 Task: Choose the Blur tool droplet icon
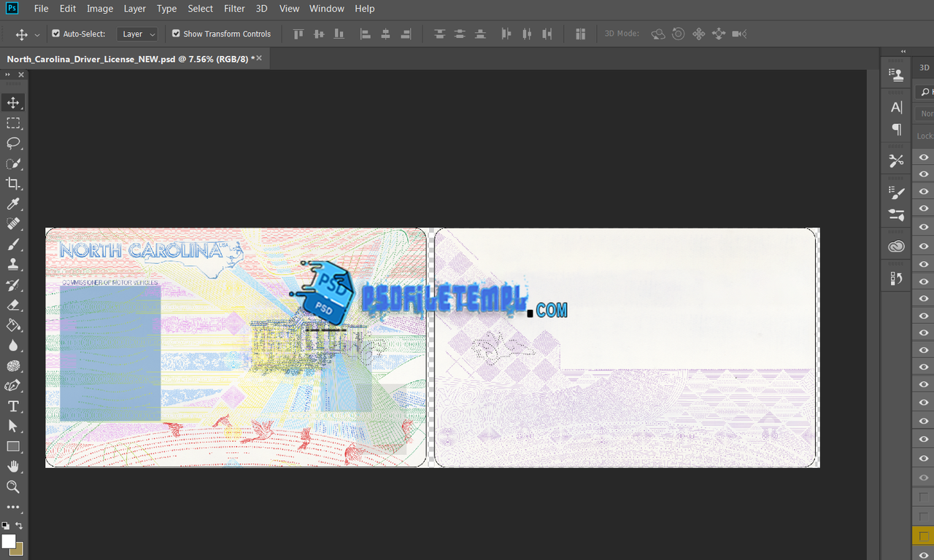coord(13,346)
